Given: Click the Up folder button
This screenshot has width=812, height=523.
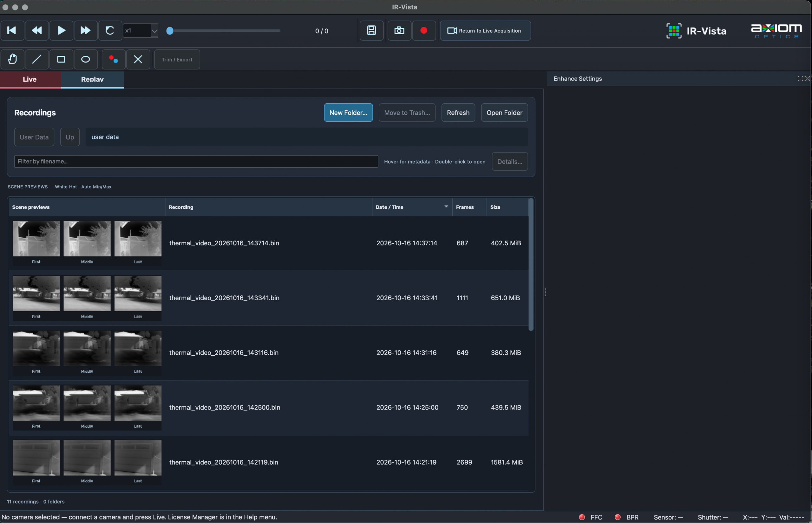Looking at the screenshot, I should pos(70,137).
